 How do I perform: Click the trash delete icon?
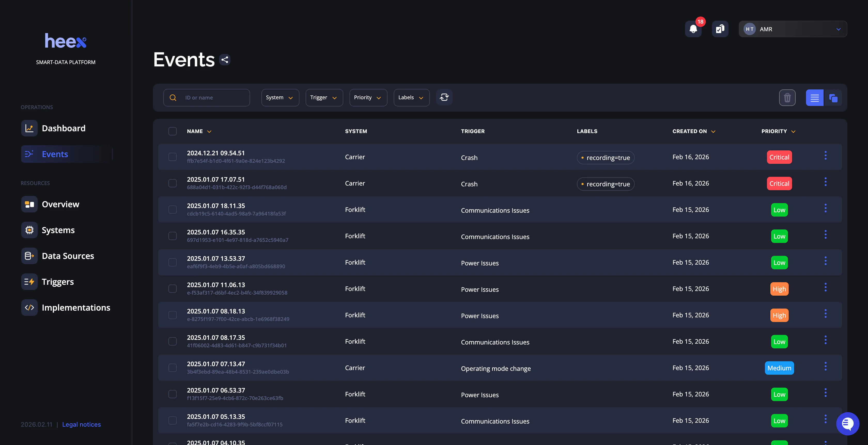787,98
